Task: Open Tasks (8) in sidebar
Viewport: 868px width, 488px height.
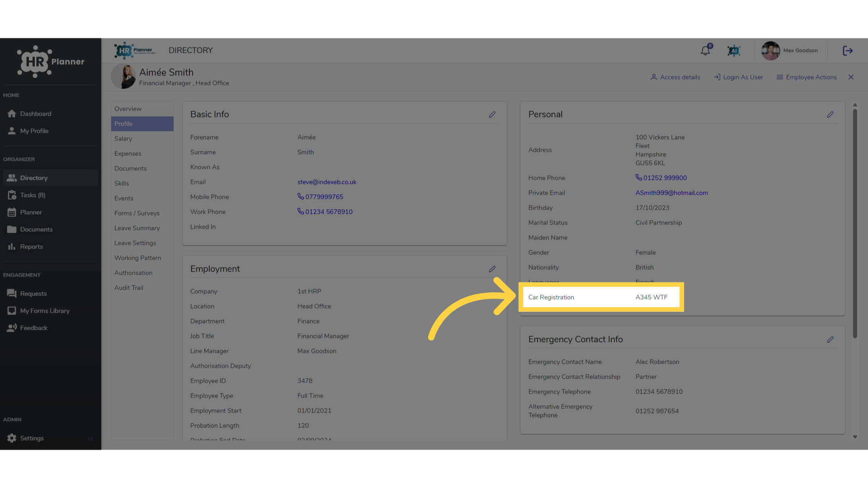Action: 50,195
